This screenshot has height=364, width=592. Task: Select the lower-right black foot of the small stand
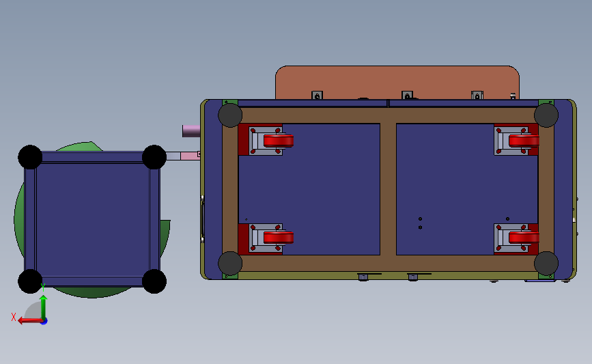(154, 281)
